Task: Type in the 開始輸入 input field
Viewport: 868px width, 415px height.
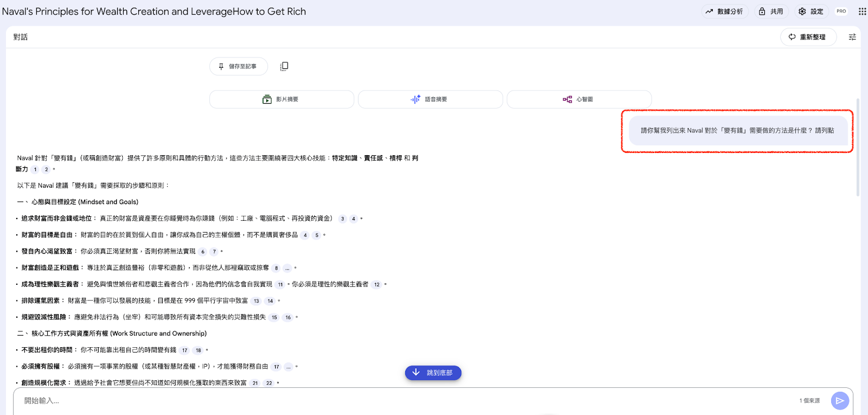Action: [380, 401]
